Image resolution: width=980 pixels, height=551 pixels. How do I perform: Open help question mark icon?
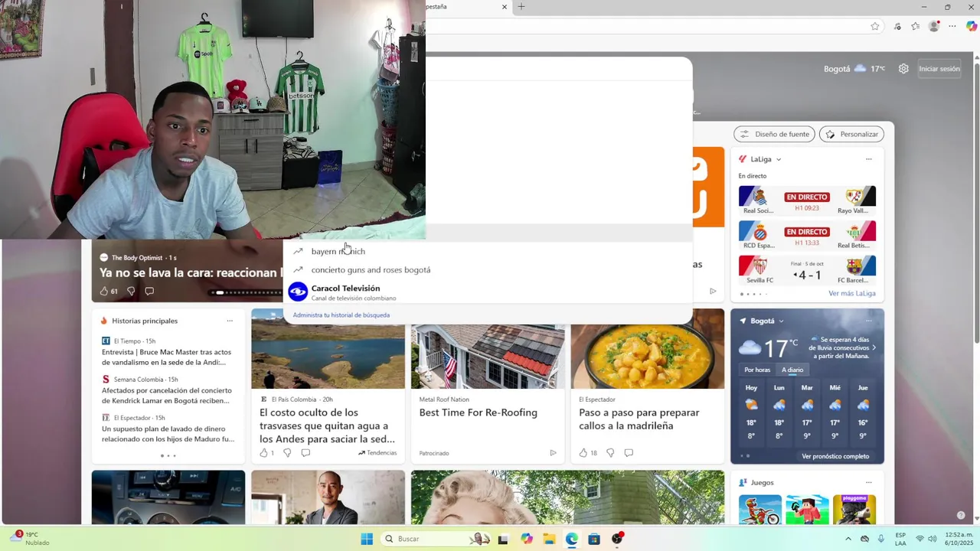(x=961, y=515)
